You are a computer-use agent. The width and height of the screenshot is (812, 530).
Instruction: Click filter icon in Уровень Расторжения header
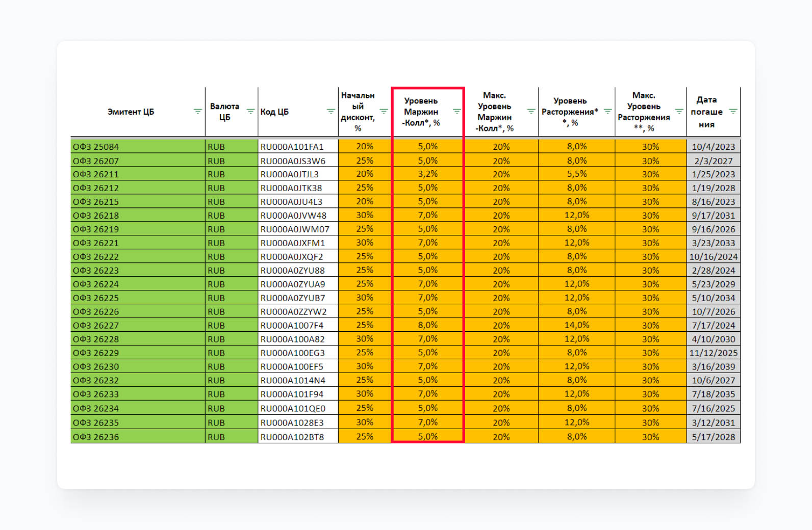point(607,112)
